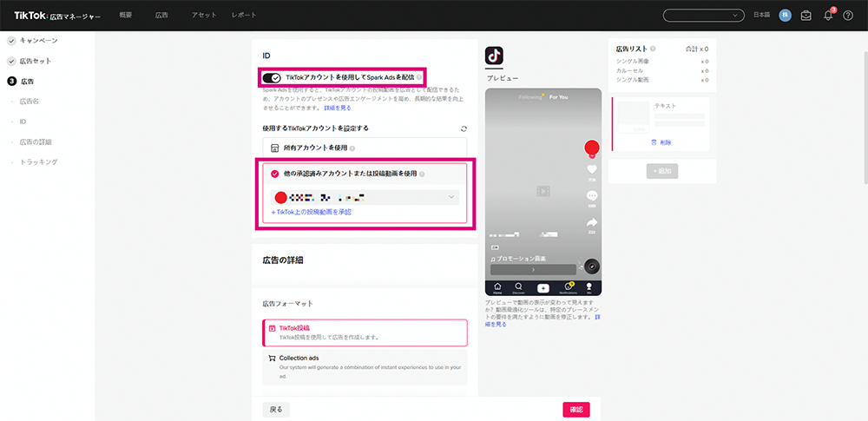This screenshot has height=421, width=868.
Task: Click the Collection ads cart icon
Action: coord(272,359)
